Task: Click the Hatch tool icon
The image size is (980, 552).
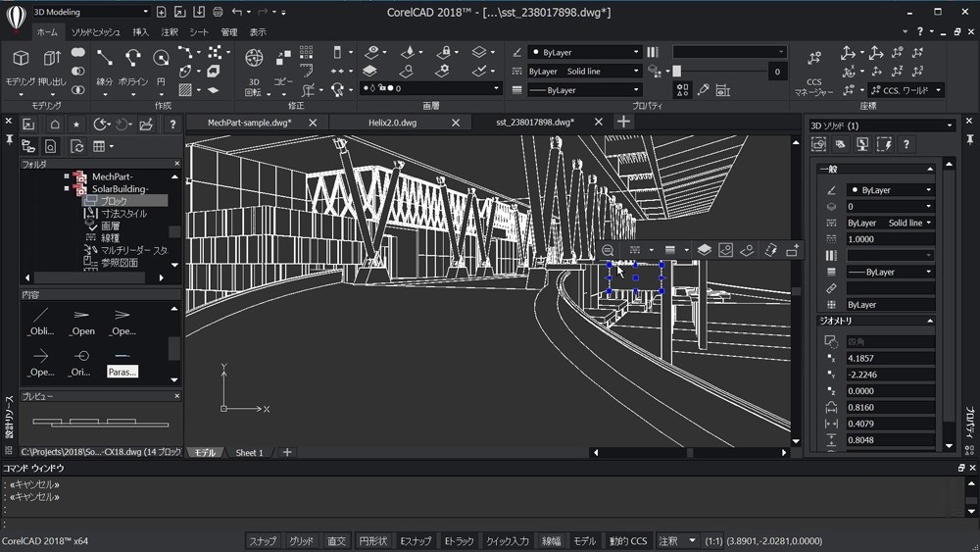Action: pyautogui.click(x=185, y=89)
